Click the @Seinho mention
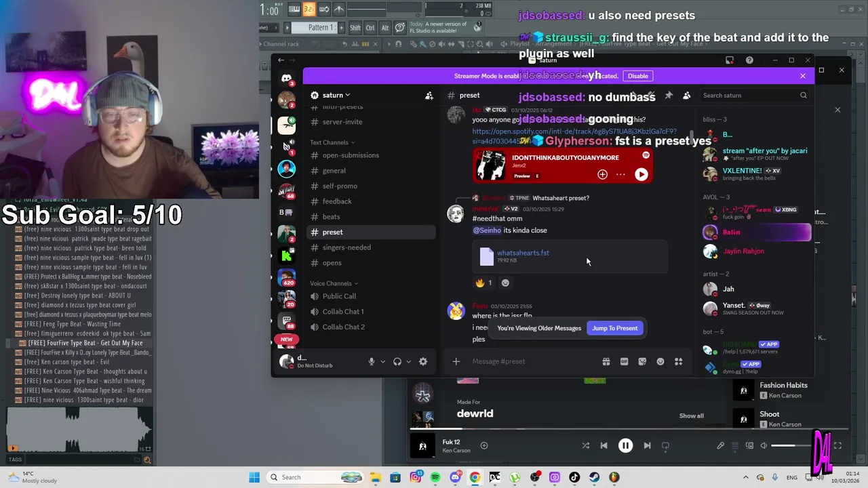Screen dimensions: 868x488 point(486,230)
